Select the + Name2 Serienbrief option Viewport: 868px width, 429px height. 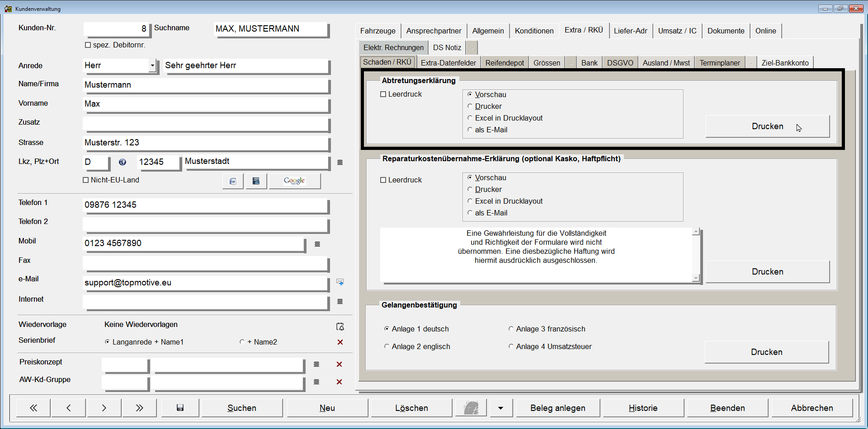(242, 342)
